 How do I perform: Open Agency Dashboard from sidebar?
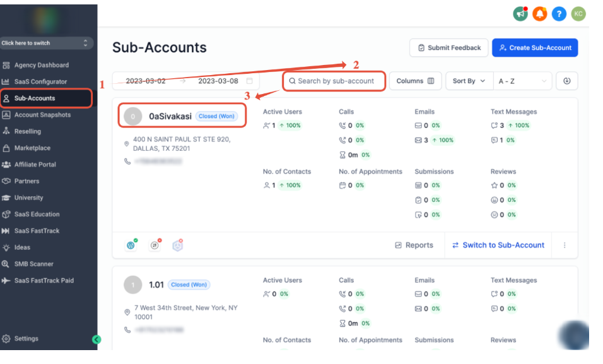point(42,65)
